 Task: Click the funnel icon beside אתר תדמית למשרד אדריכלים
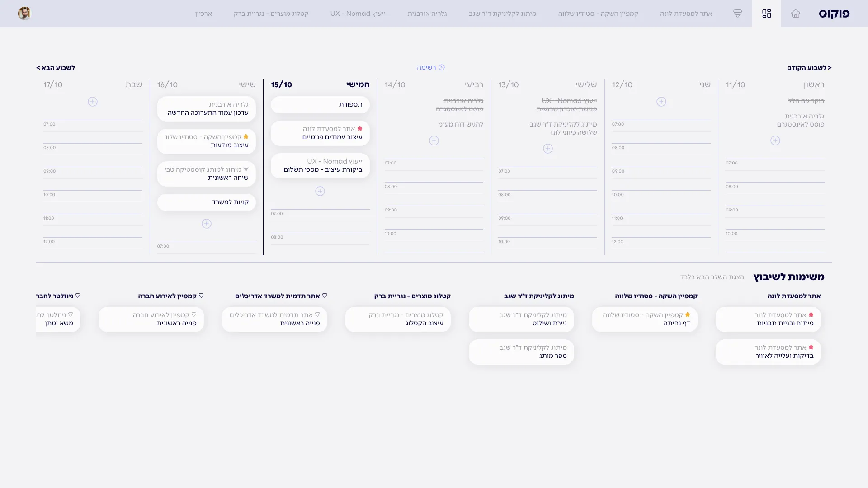click(325, 296)
